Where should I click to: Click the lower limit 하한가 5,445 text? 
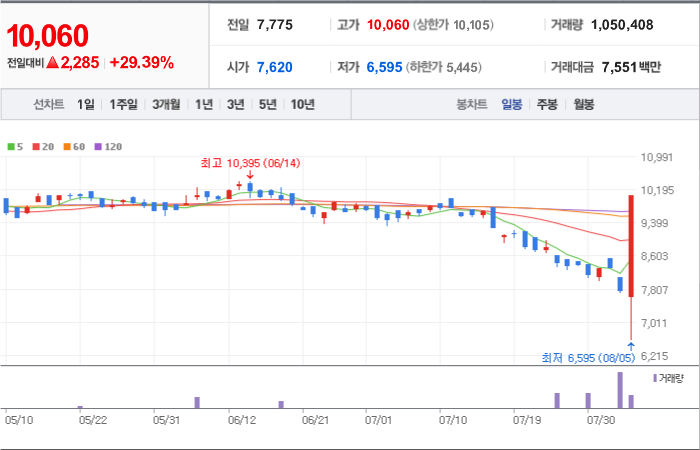[x=443, y=67]
